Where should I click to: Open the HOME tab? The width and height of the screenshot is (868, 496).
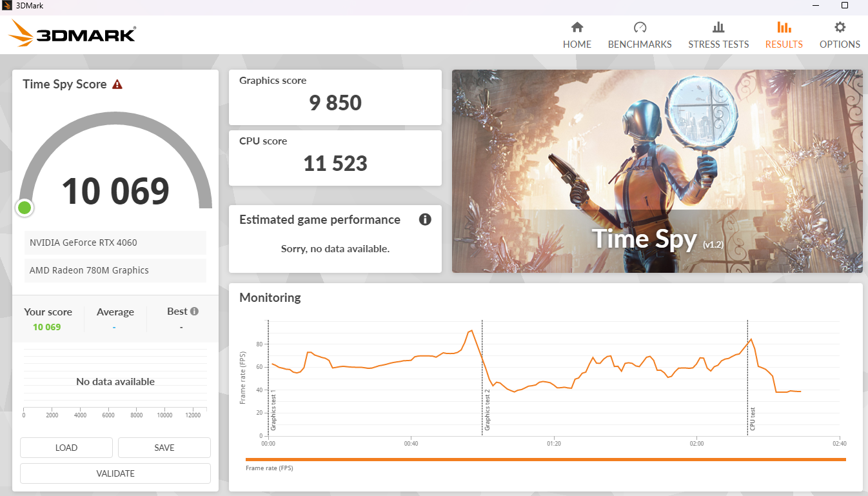[577, 35]
